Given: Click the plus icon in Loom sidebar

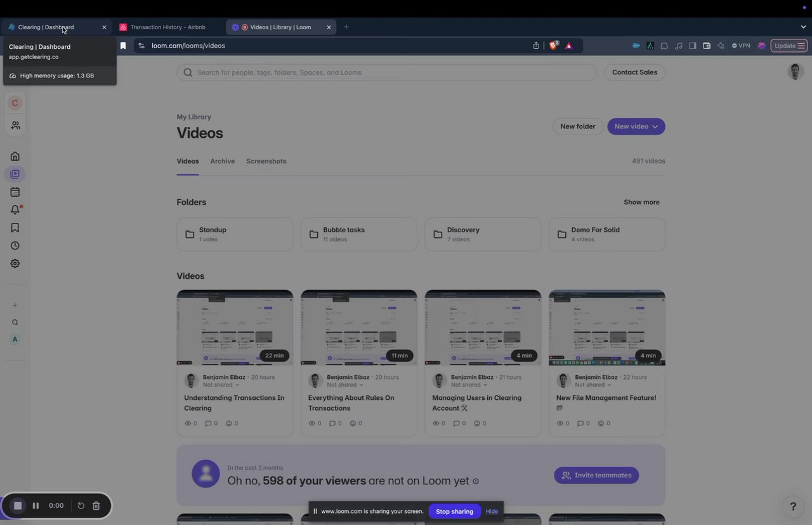Looking at the screenshot, I should 15,305.
